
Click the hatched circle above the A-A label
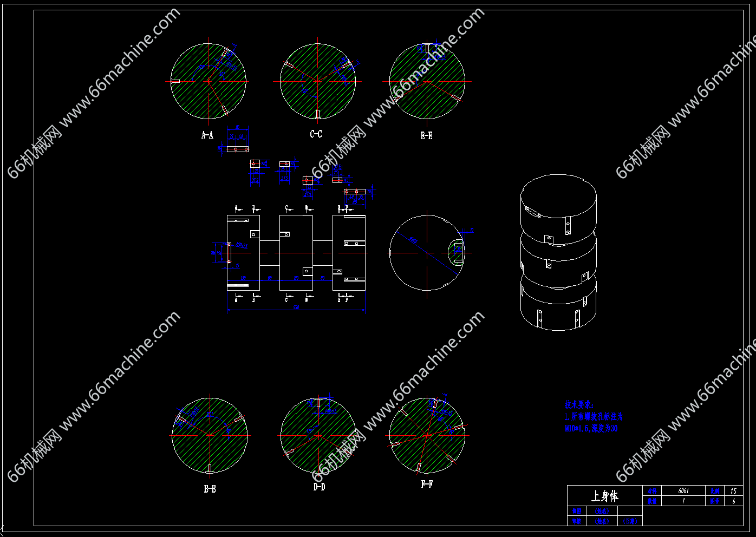(208, 81)
